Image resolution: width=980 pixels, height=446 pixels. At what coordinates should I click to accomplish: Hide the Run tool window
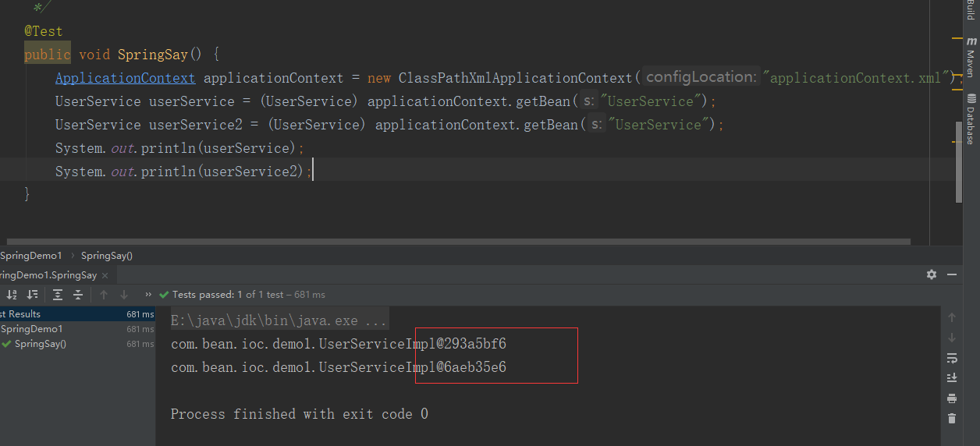pos(952,274)
